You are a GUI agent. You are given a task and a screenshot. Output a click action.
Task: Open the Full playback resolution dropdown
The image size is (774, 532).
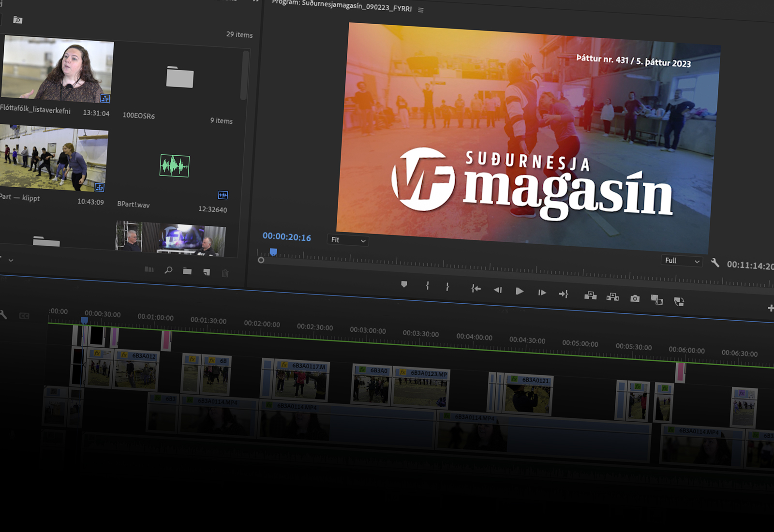tap(682, 261)
